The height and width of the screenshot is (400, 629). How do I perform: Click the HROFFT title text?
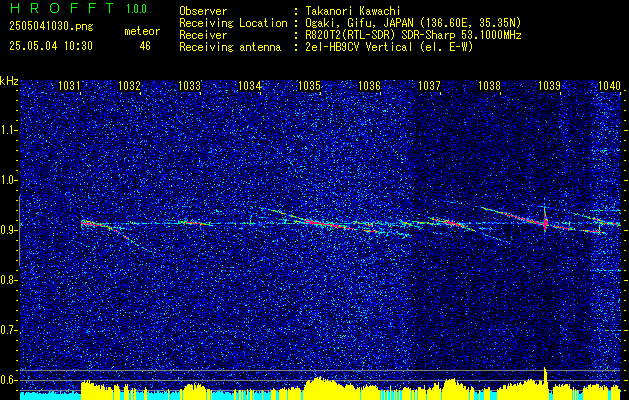[x=62, y=8]
